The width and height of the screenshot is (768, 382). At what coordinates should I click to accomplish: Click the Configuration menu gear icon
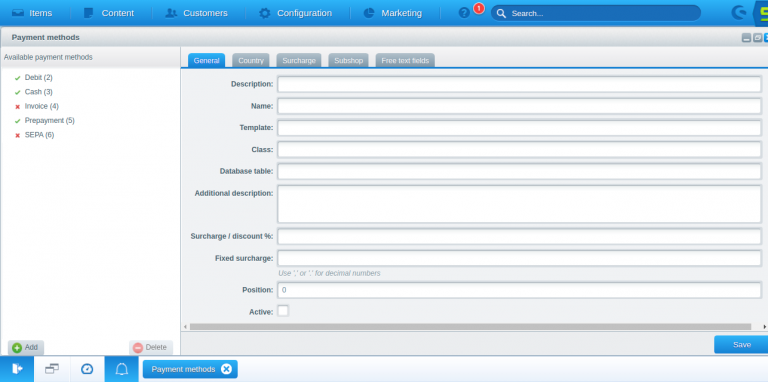(x=264, y=13)
